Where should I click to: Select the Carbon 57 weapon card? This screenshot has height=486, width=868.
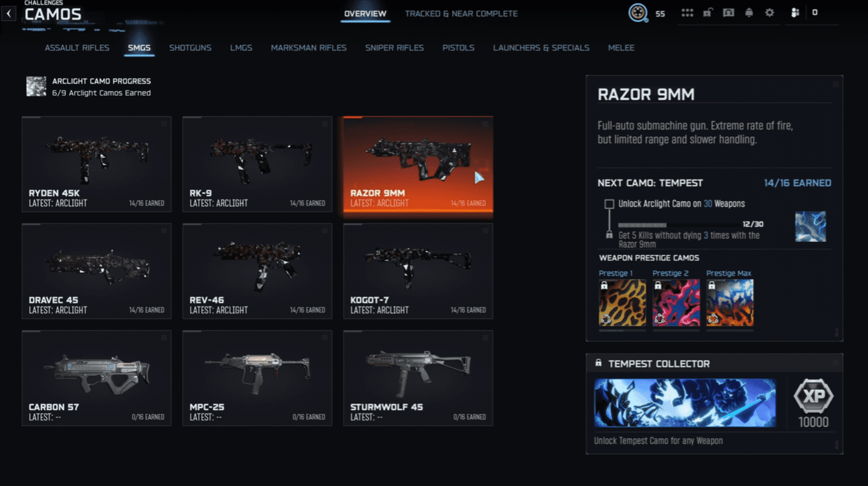coord(96,378)
